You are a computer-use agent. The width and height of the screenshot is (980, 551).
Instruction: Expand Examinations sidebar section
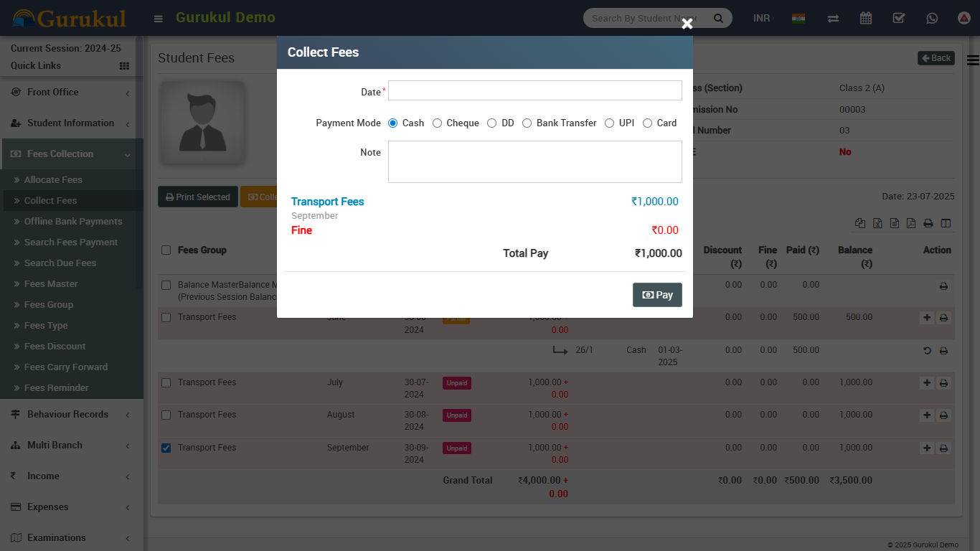pyautogui.click(x=72, y=538)
